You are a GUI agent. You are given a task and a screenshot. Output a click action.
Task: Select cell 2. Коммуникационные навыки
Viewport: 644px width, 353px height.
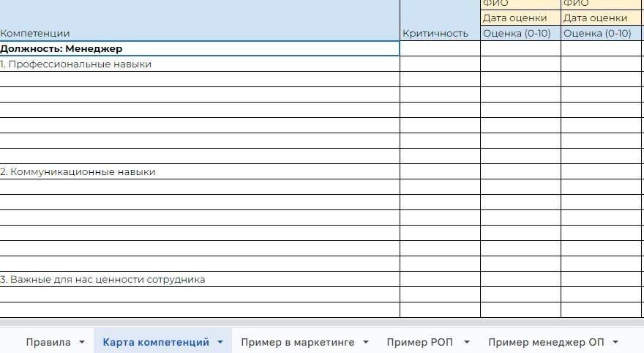200,172
